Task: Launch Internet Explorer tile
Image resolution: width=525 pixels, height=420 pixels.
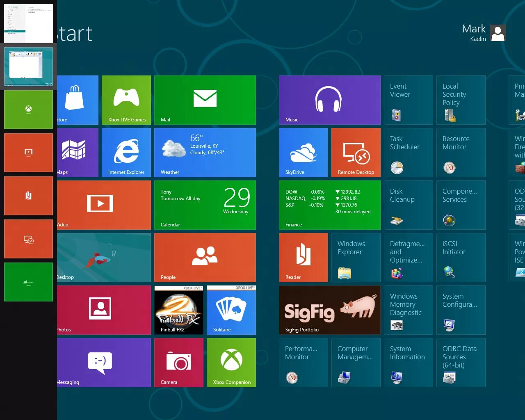Action: tap(126, 153)
